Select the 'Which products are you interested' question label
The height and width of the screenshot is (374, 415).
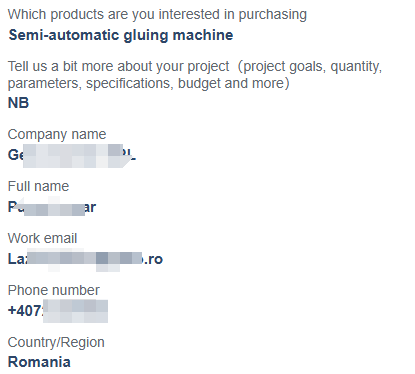[x=157, y=15]
